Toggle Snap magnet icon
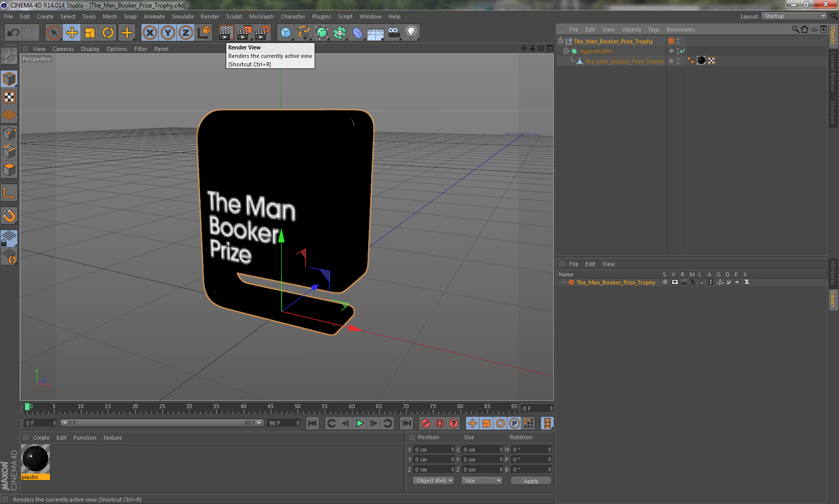The height and width of the screenshot is (504, 839). 9,216
